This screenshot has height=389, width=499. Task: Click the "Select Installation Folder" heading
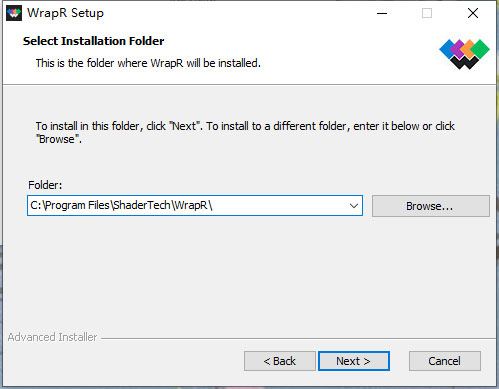pyautogui.click(x=93, y=41)
